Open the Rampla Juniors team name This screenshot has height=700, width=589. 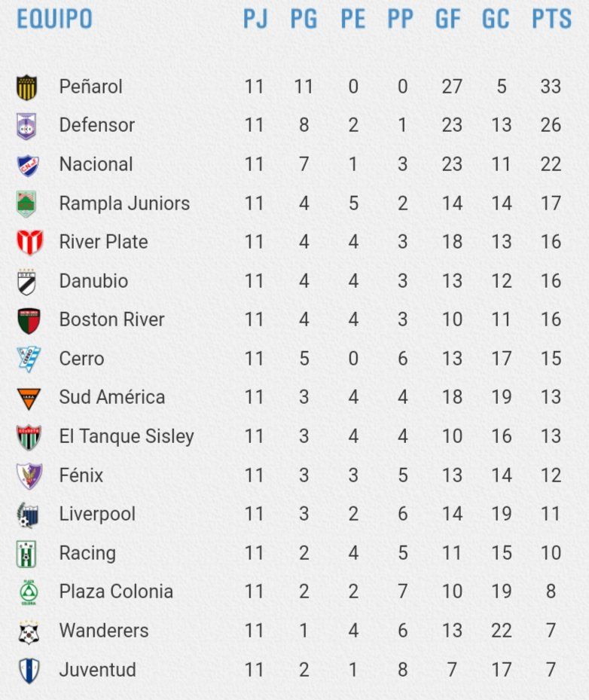[124, 203]
